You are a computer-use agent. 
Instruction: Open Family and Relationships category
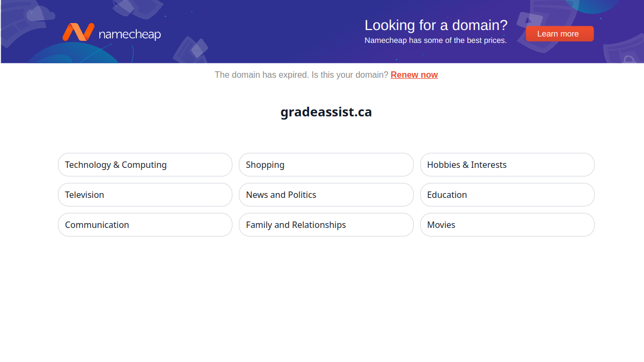pyautogui.click(x=326, y=225)
